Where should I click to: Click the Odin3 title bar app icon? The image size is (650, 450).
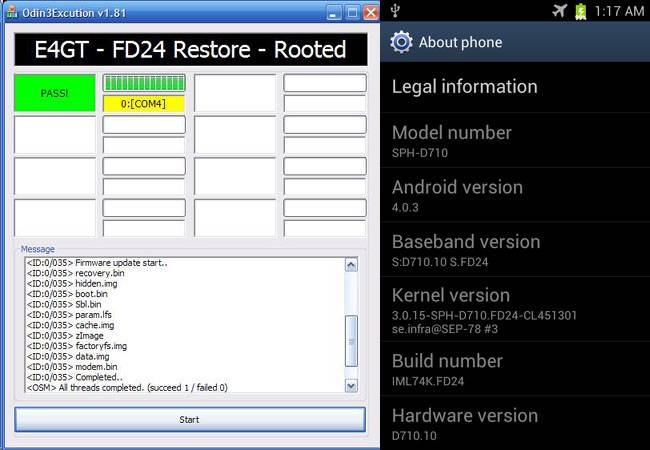coord(12,12)
